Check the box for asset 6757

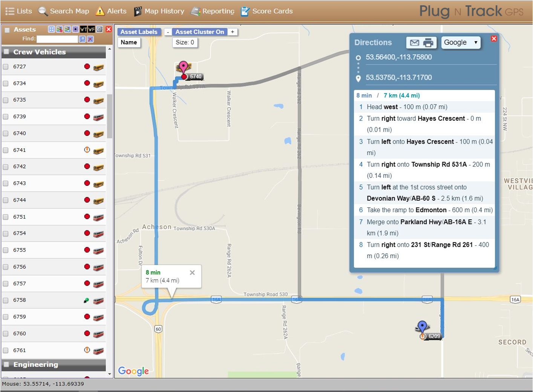pyautogui.click(x=6, y=283)
